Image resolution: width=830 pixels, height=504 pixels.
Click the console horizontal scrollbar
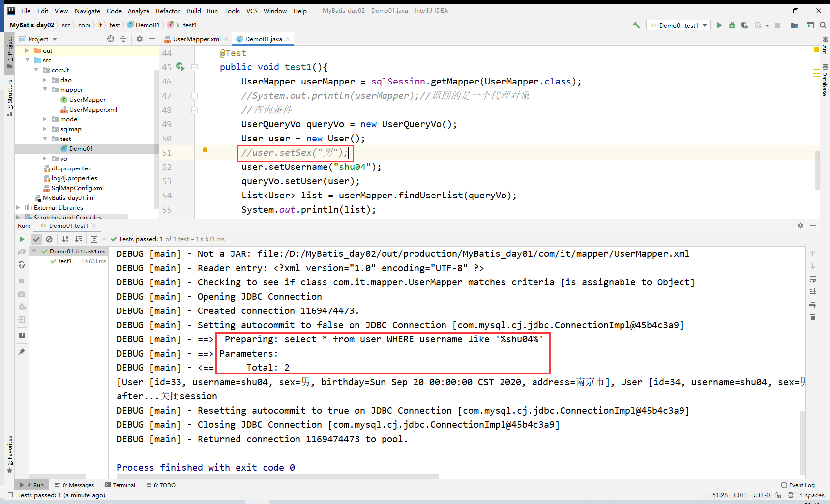(278, 476)
